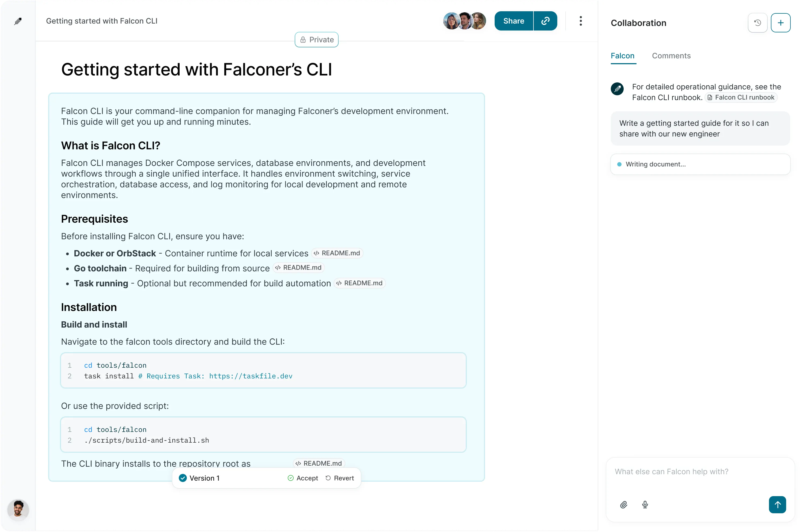This screenshot has width=803, height=532.
Task: Open version history in the Collaboration panel
Action: [757, 23]
